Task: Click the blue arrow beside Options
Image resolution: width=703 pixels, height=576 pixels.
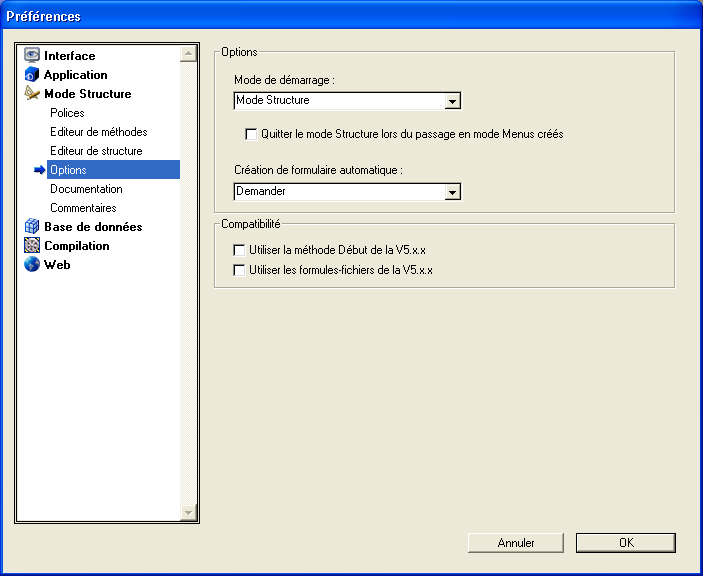Action: pyautogui.click(x=40, y=170)
